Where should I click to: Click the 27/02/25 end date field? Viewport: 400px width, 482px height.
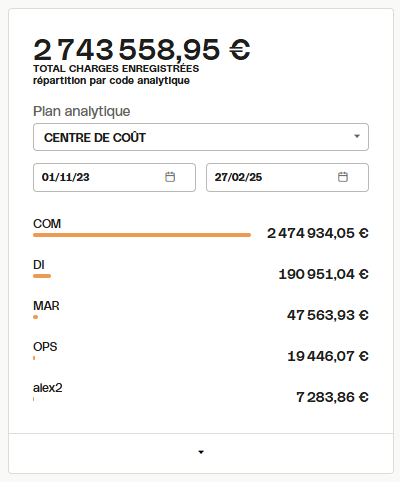pos(287,177)
